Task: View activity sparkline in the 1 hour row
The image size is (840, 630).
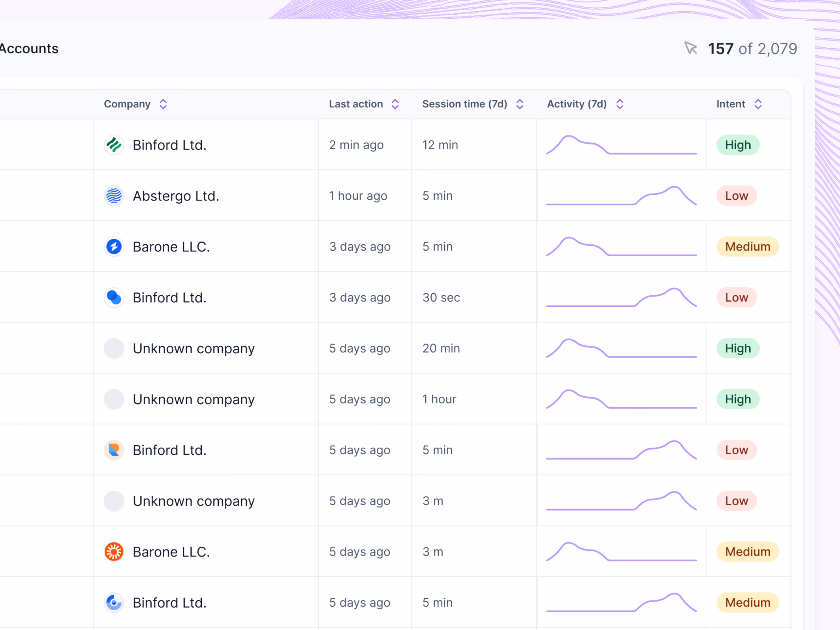Action: pyautogui.click(x=621, y=399)
